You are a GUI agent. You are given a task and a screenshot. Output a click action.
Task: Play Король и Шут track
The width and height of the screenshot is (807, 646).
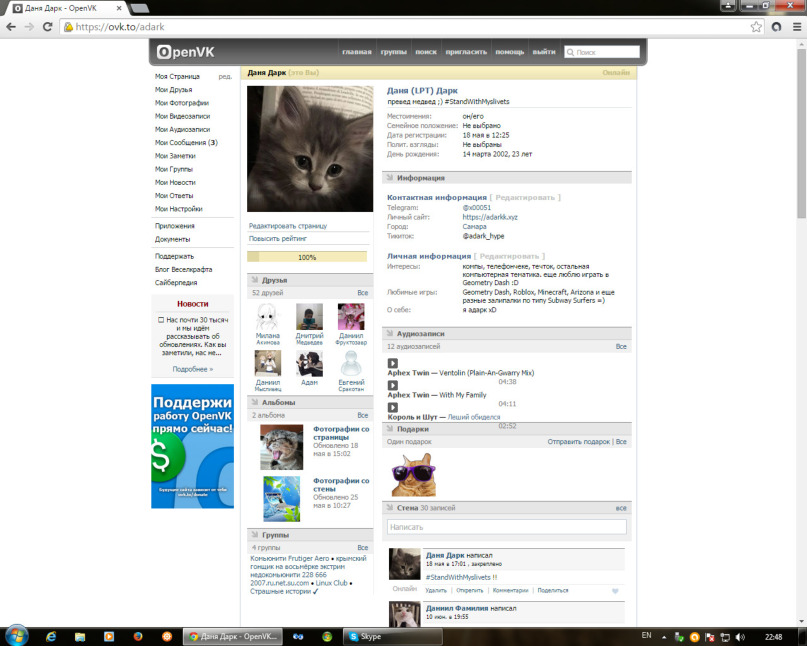[x=393, y=408]
